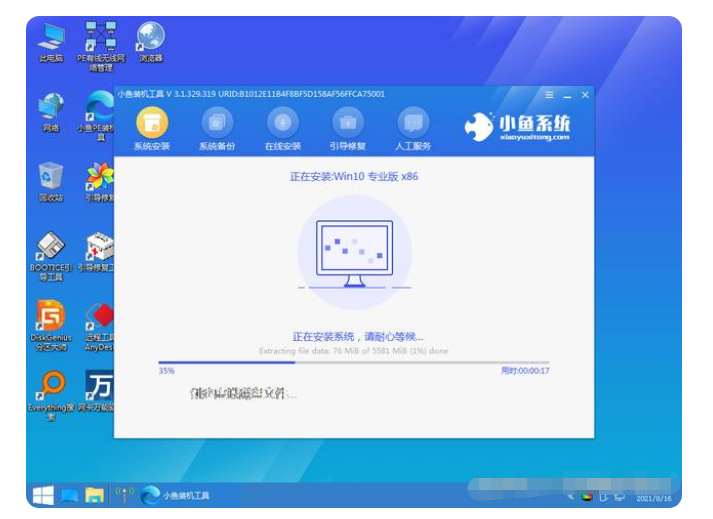The image size is (713, 519).
Task: Select the 回收站 recycle bin icon
Action: tap(51, 182)
